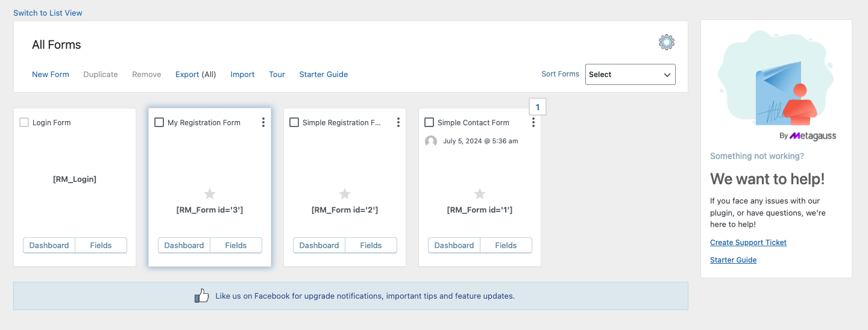Open the settings gear icon
The width and height of the screenshot is (868, 330).
(x=666, y=42)
